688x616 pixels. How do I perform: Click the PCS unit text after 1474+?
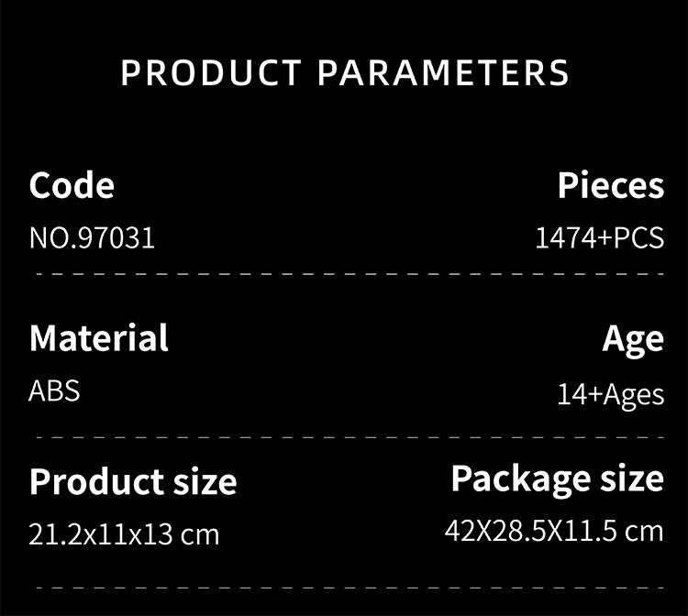point(638,238)
